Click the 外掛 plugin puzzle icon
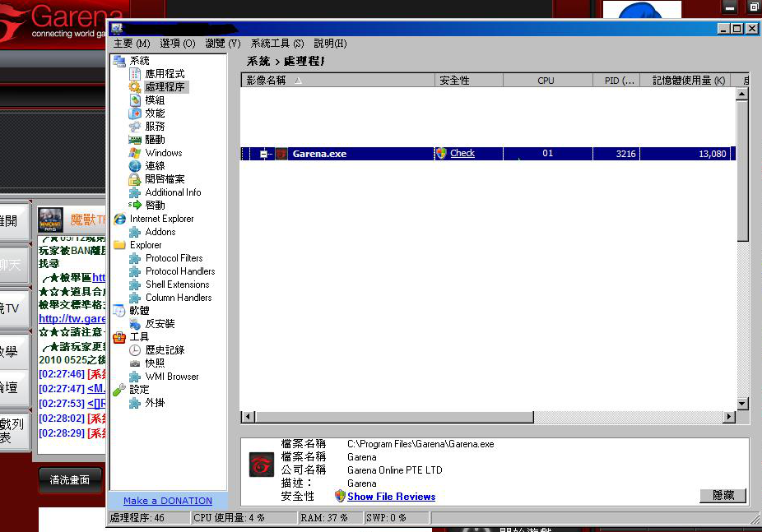Viewport: 762px width, 532px height. point(135,403)
